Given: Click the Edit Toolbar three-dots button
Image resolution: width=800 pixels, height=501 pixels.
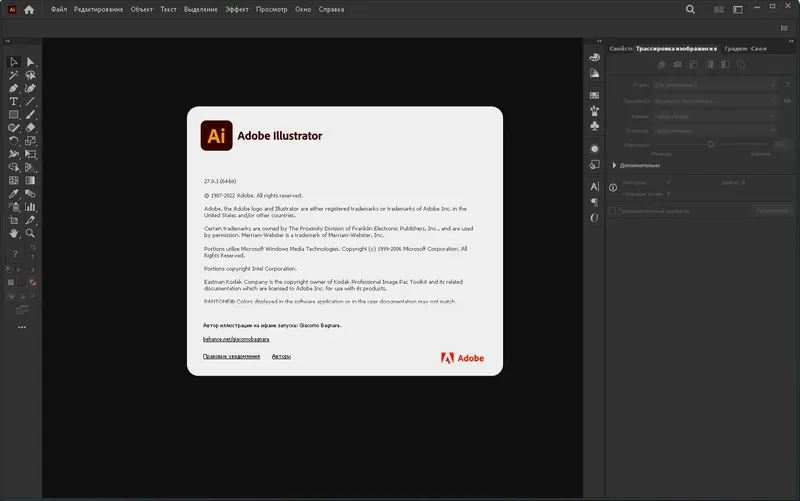Looking at the screenshot, I should tap(22, 327).
